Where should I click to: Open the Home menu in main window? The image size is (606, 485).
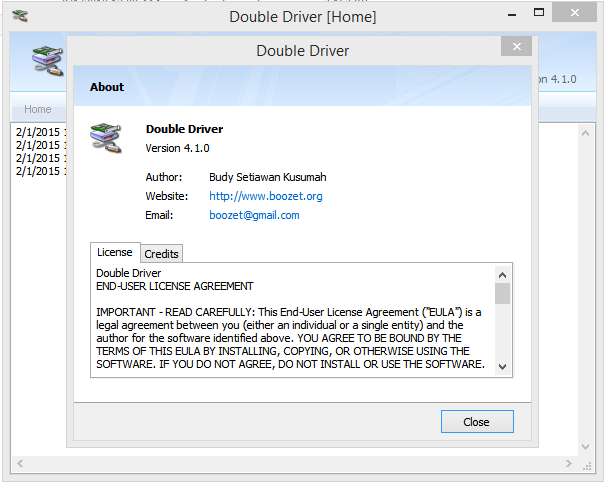(37, 109)
